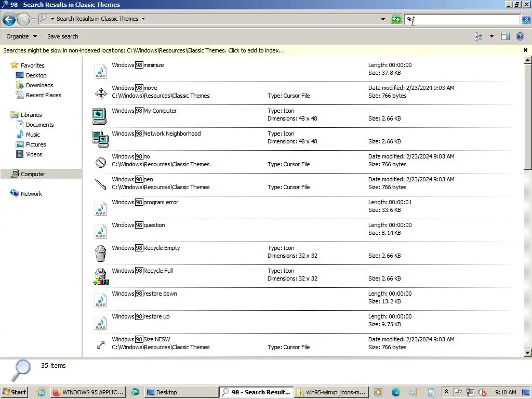The height and width of the screenshot is (399, 532).
Task: Refresh the search results
Action: (x=396, y=19)
